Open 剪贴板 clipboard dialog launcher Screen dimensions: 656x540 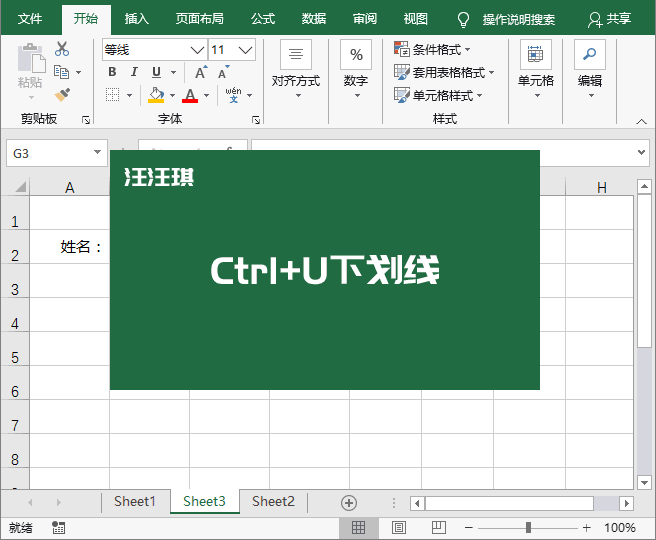(86, 120)
